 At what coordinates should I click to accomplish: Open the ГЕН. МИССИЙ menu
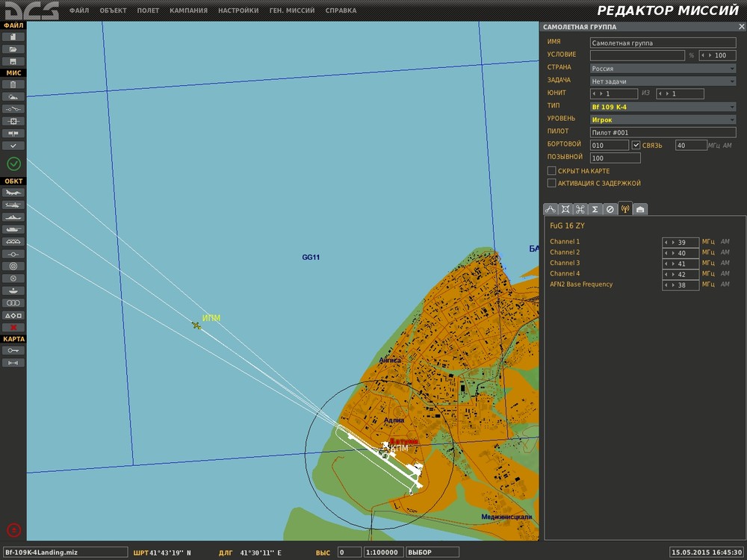coord(292,10)
